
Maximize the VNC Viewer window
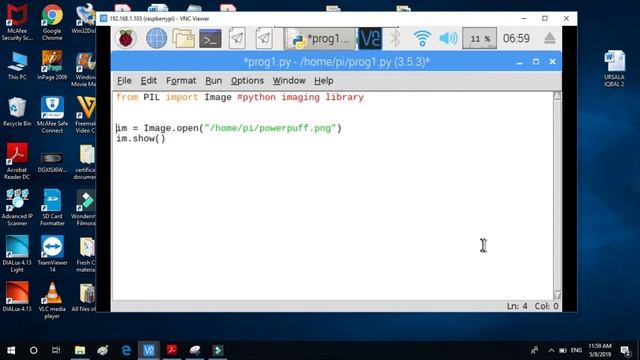[x=545, y=18]
